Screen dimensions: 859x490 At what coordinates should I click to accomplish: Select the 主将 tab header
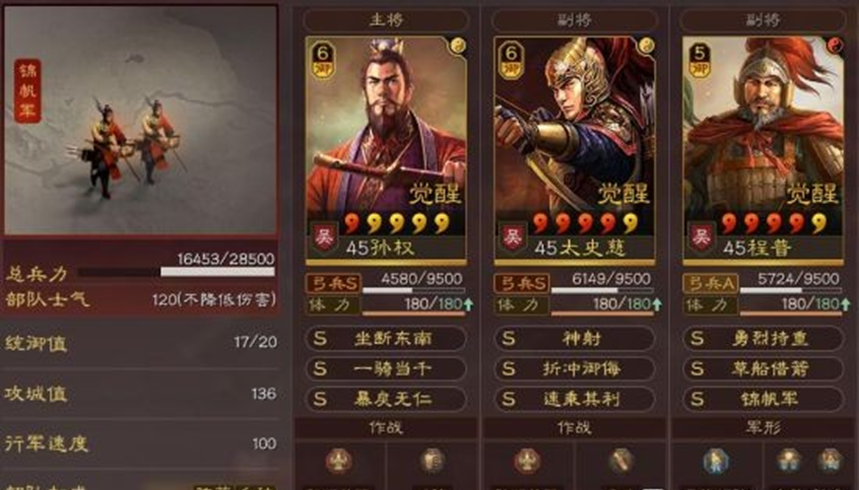[x=386, y=20]
